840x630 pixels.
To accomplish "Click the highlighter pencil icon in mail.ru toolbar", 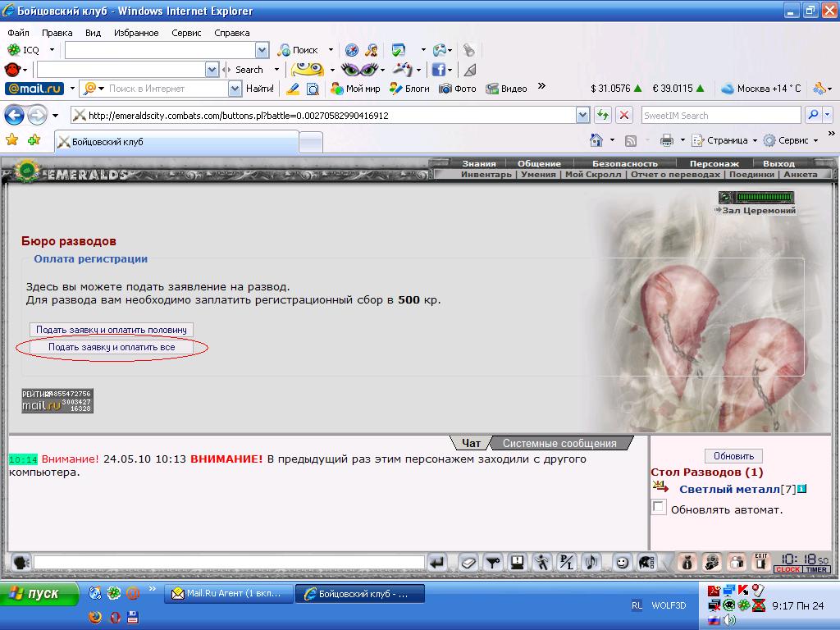I will (x=293, y=89).
